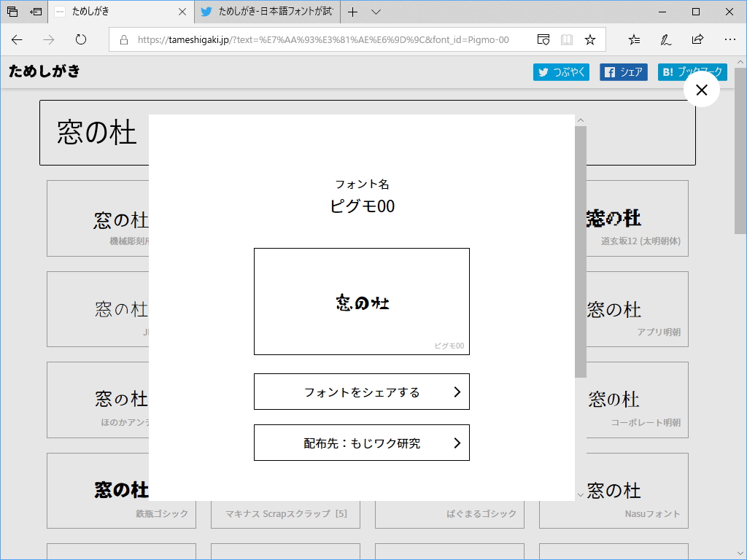
Task: Close the ピグモ00 font popup
Action: coord(701,89)
